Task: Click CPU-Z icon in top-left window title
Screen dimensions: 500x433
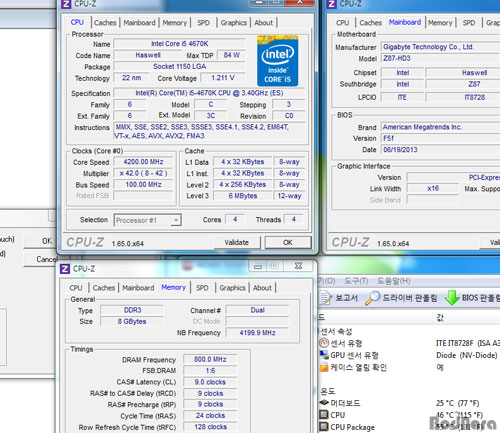Action: tap(66, 4)
